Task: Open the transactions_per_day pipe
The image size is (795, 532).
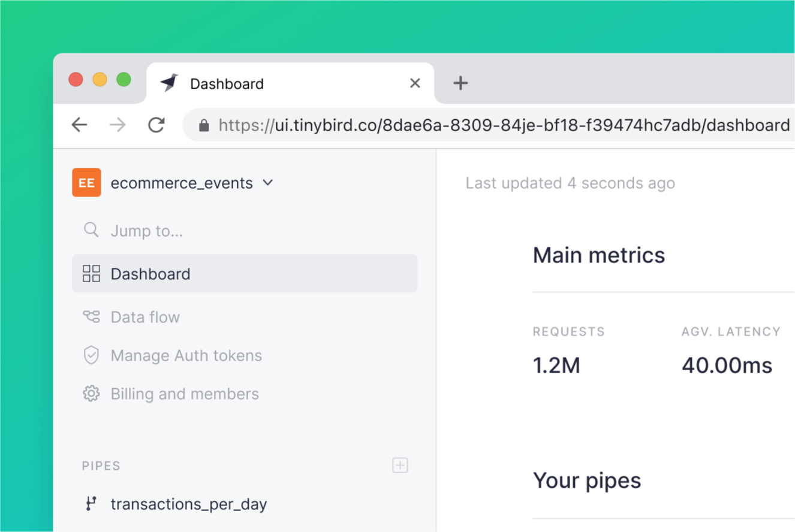Action: click(x=188, y=504)
